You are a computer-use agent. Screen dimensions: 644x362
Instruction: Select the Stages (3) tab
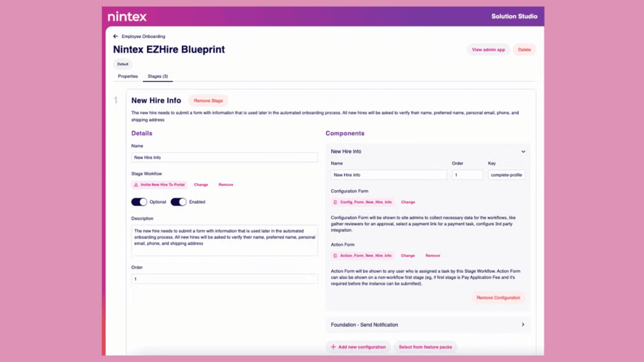click(x=158, y=76)
